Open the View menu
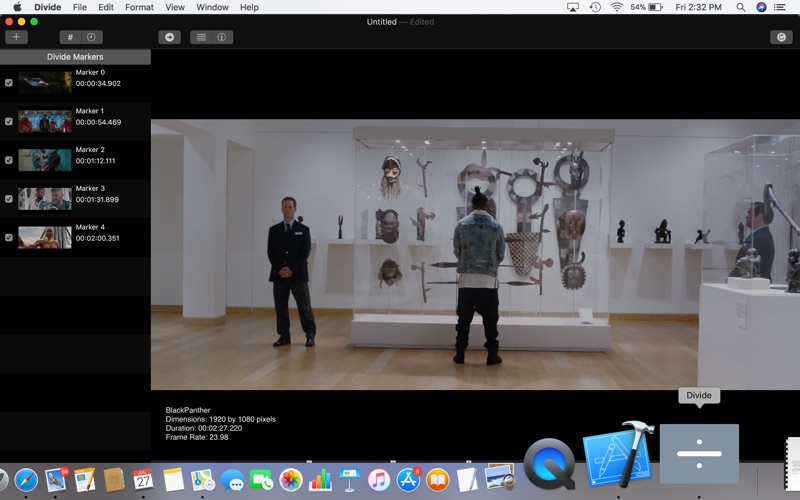Viewport: 800px width, 500px height. tap(174, 7)
